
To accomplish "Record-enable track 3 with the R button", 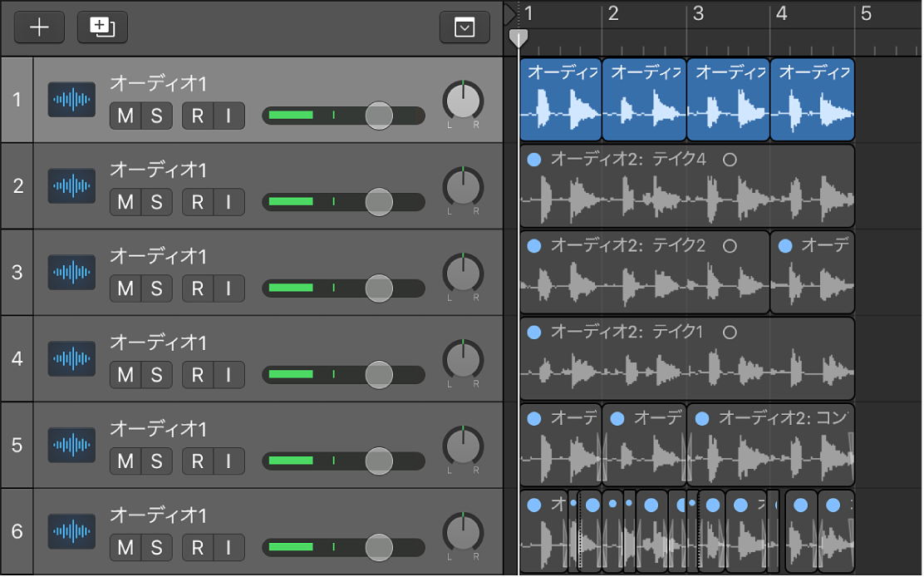I will click(198, 288).
